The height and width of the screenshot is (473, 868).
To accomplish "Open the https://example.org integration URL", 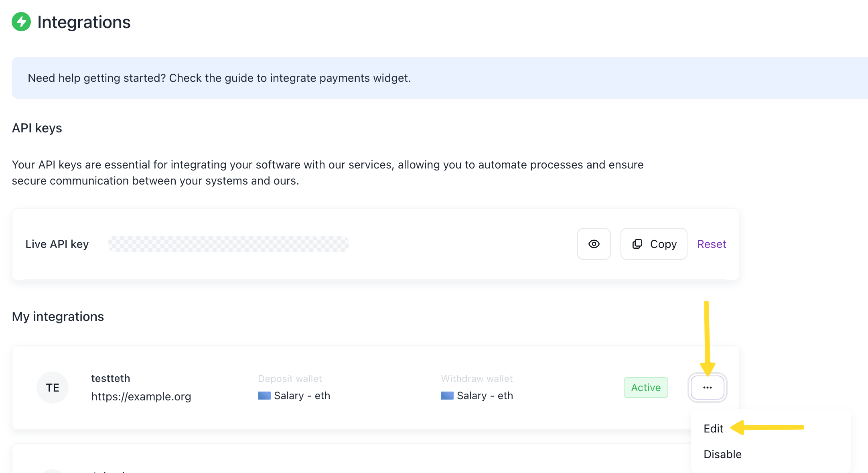I will point(141,396).
